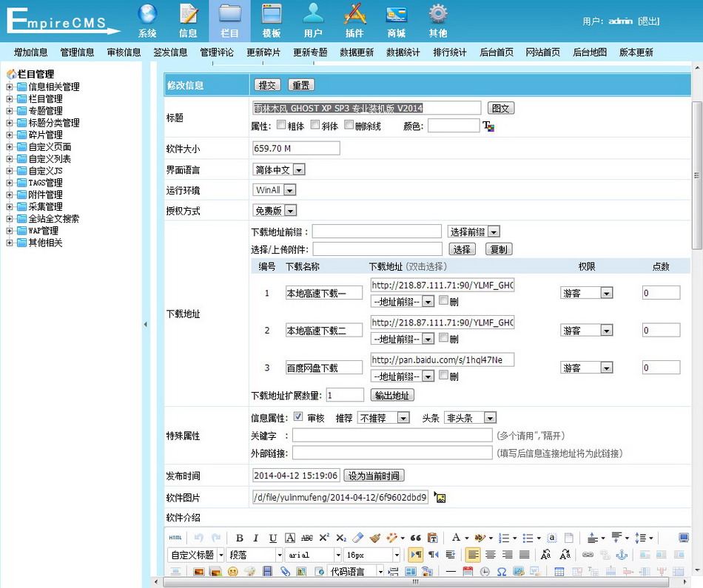The width and height of the screenshot is (703, 588).
Task: Open the 管理评论 menu item
Action: tap(216, 53)
